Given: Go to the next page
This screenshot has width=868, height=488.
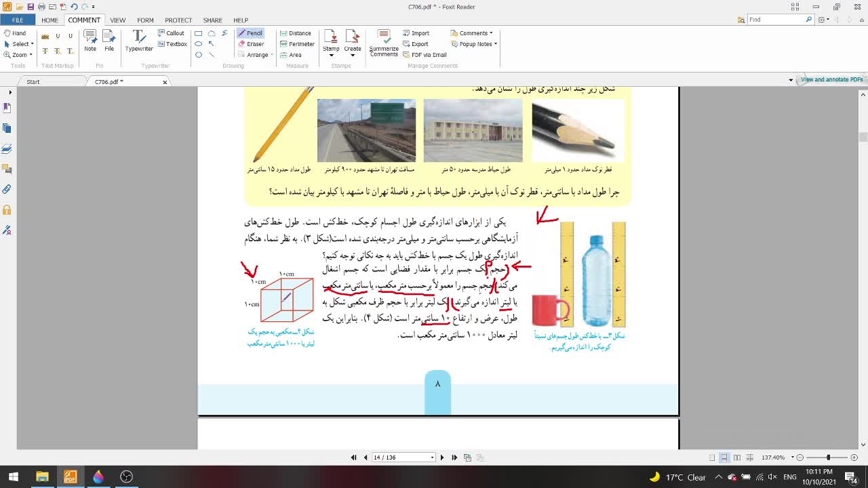Looking at the screenshot, I should click(442, 457).
